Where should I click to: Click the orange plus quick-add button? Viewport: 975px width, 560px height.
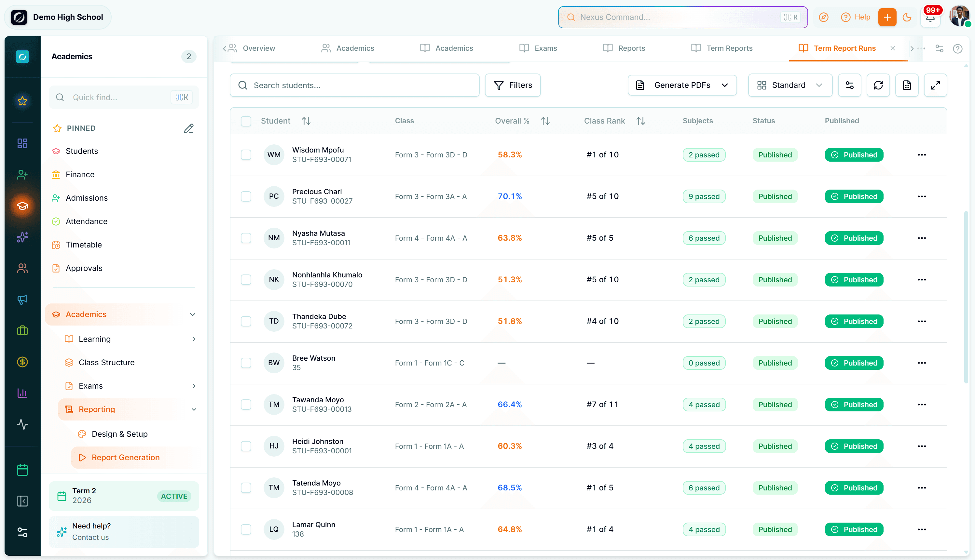887,17
